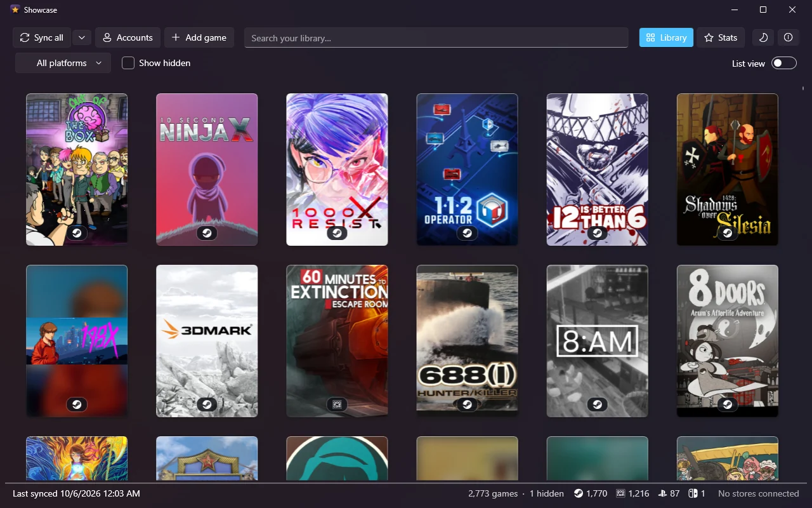Click the Nintendo Switch icon in status bar

(x=693, y=493)
